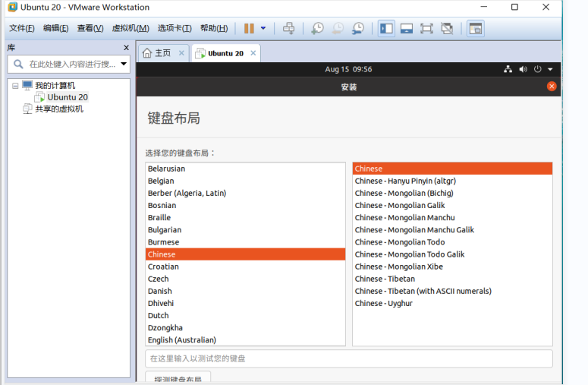Select Danish keyboard layout
Viewport: 588px width, 385px height.
pyautogui.click(x=245, y=291)
